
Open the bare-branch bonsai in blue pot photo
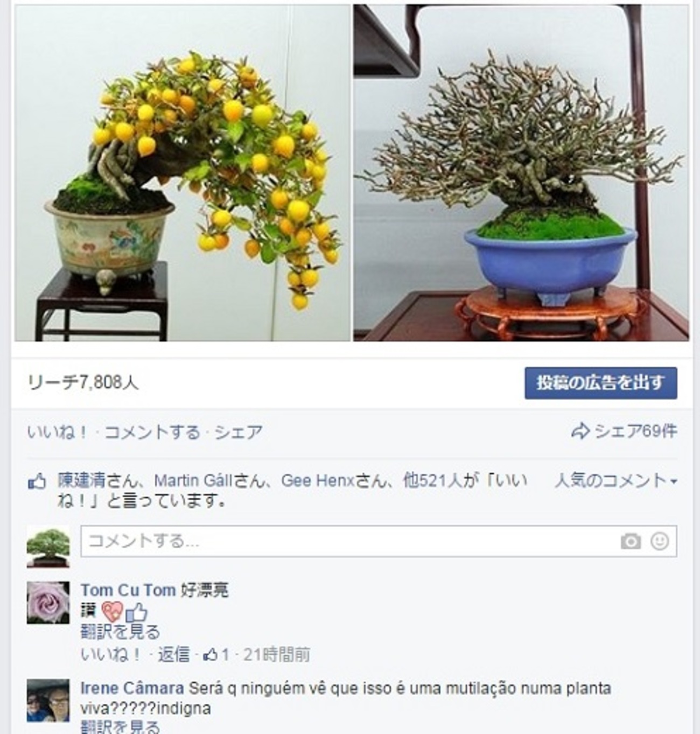(x=521, y=173)
